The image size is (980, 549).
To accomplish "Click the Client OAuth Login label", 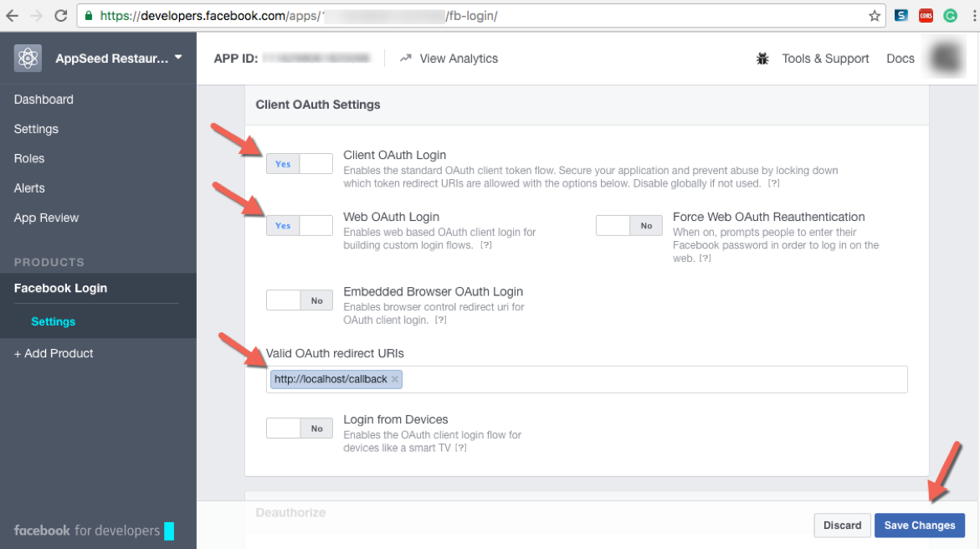I will tap(394, 155).
